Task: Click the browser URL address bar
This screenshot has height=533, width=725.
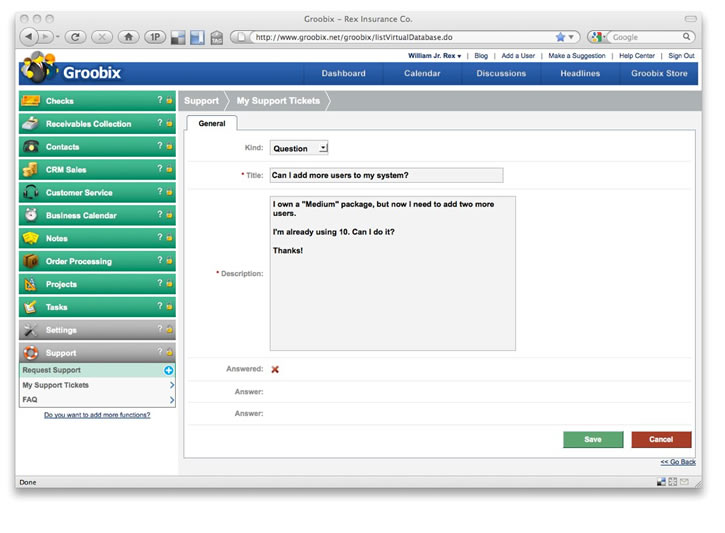Action: click(x=402, y=37)
